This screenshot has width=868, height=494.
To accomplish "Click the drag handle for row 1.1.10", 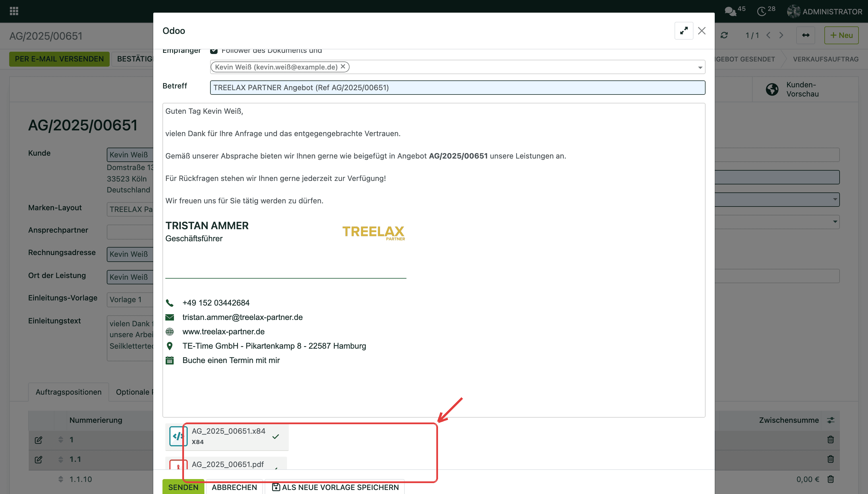I will click(x=61, y=479).
